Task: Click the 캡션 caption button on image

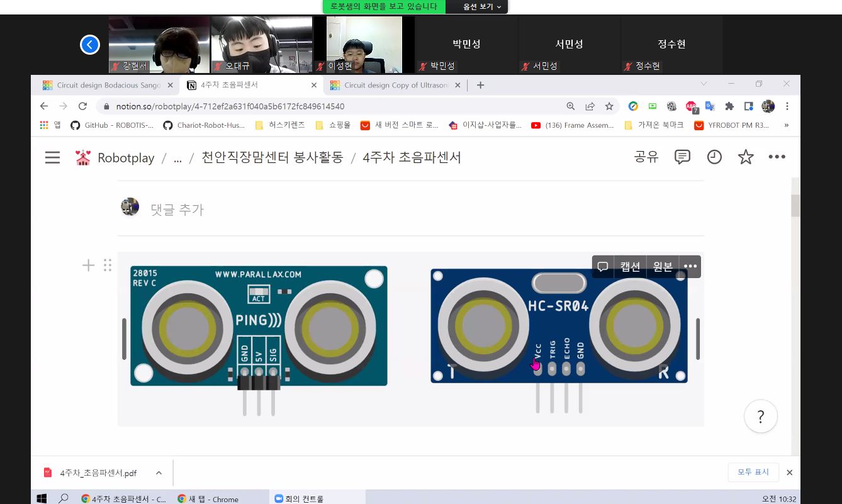Action: [x=630, y=267]
